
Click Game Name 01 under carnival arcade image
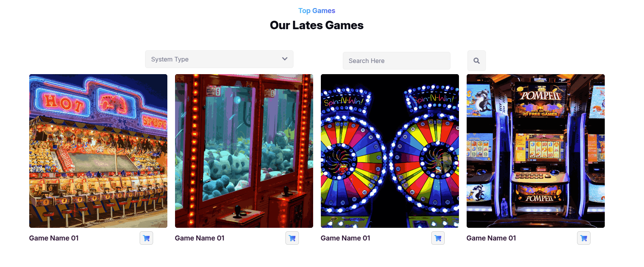coord(54,238)
